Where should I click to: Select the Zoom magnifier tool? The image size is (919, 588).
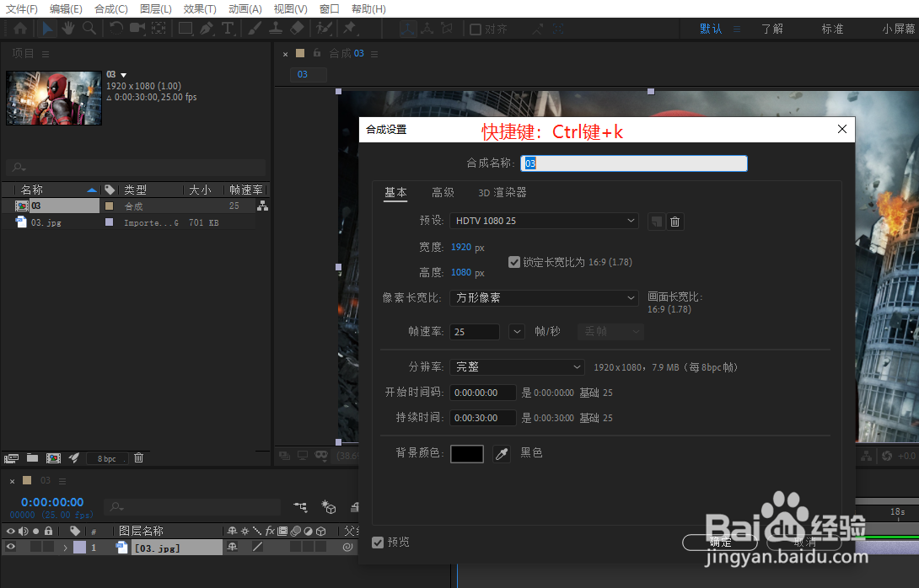89,28
